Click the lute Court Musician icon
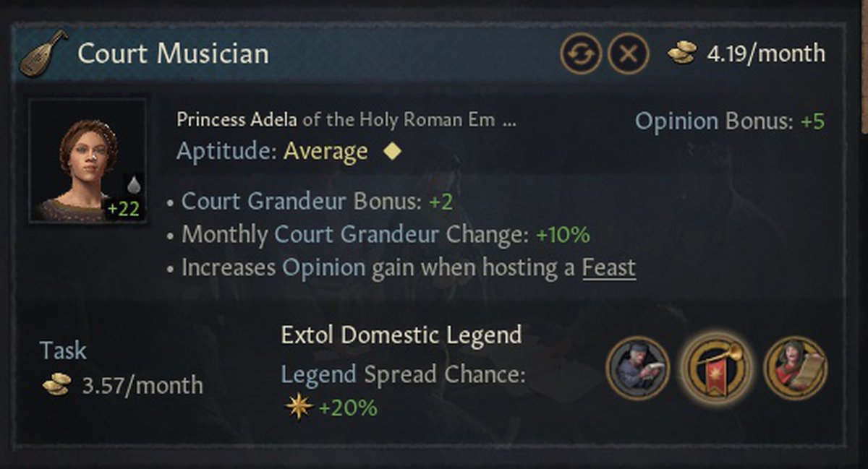 click(x=43, y=53)
